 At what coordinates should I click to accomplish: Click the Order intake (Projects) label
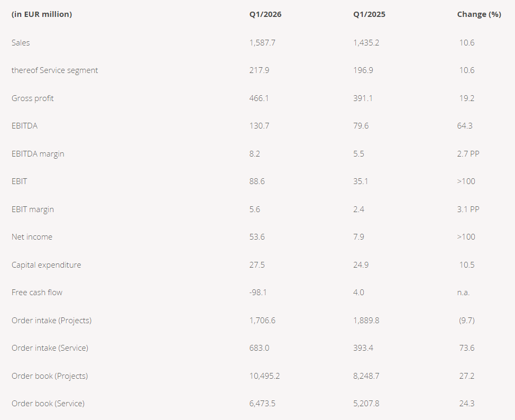(x=51, y=321)
